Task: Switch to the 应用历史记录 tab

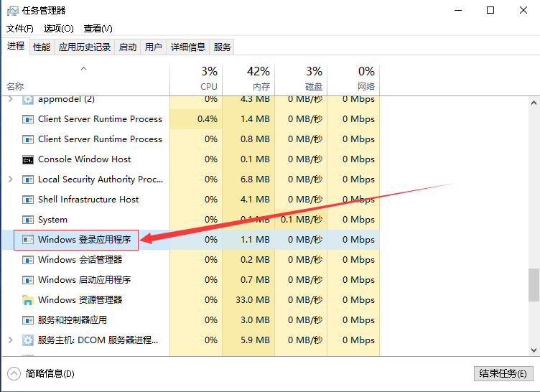Action: point(85,47)
